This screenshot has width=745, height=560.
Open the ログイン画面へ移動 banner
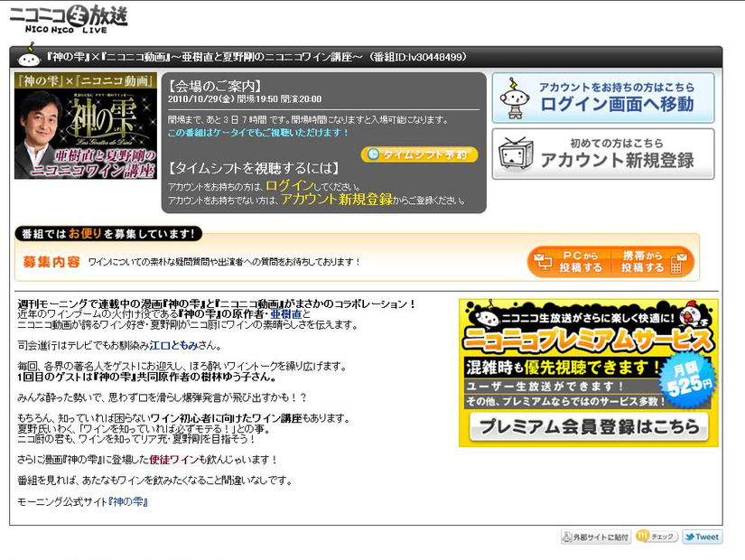tap(603, 98)
